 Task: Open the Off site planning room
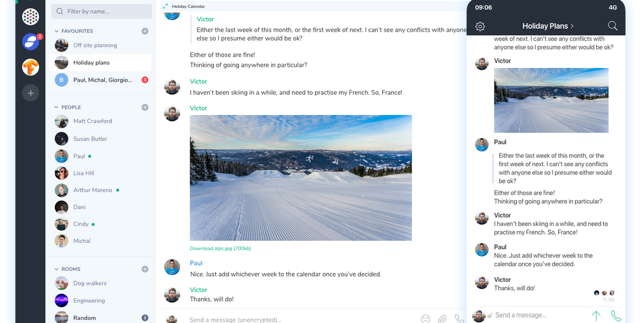(95, 45)
